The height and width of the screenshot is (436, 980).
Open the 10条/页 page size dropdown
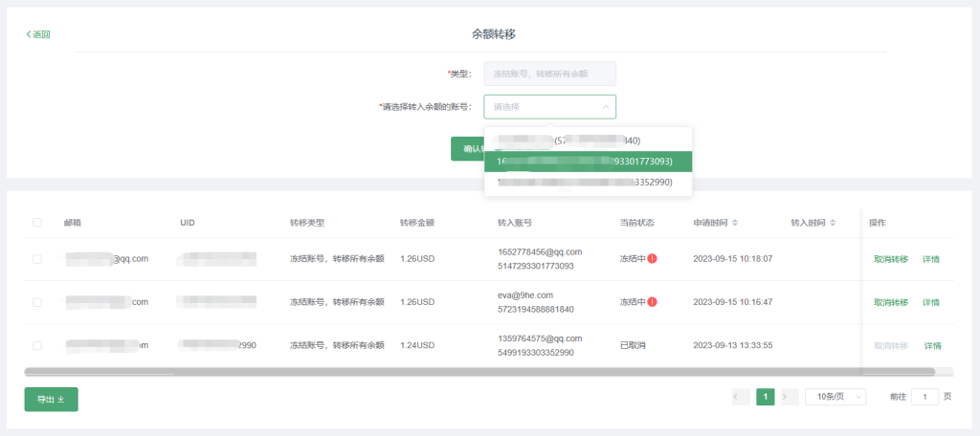point(835,397)
